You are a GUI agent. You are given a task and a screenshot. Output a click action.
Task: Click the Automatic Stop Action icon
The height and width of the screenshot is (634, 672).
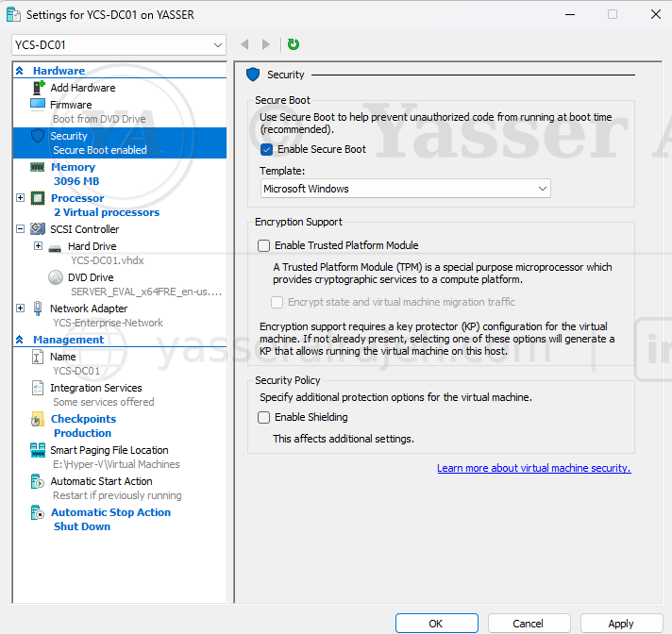(38, 512)
